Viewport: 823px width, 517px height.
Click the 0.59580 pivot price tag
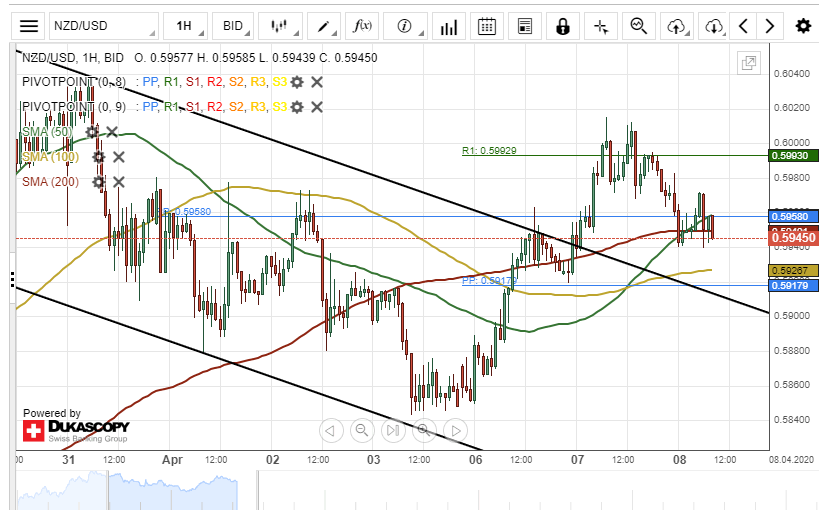pos(793,216)
